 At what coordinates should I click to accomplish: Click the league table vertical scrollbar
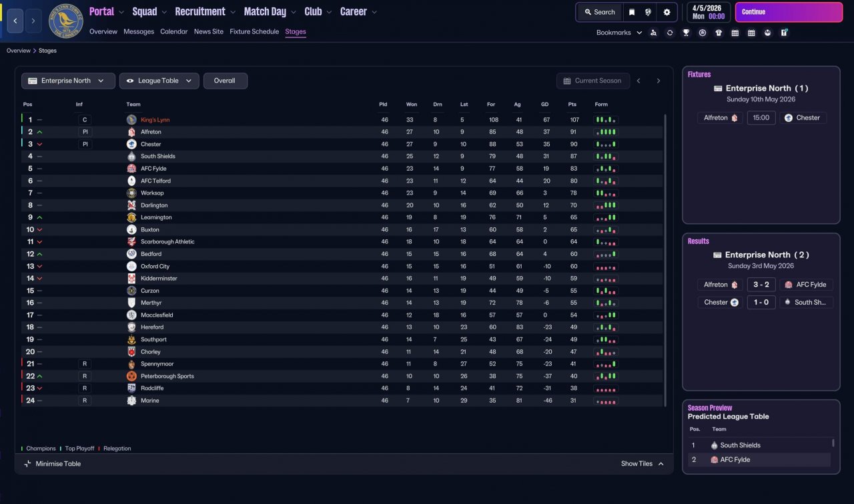pyautogui.click(x=665, y=260)
